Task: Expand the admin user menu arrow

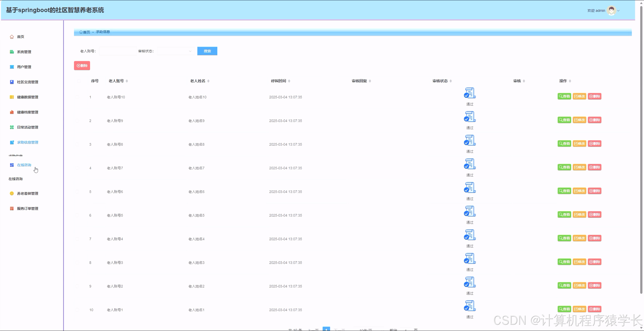Action: (618, 11)
